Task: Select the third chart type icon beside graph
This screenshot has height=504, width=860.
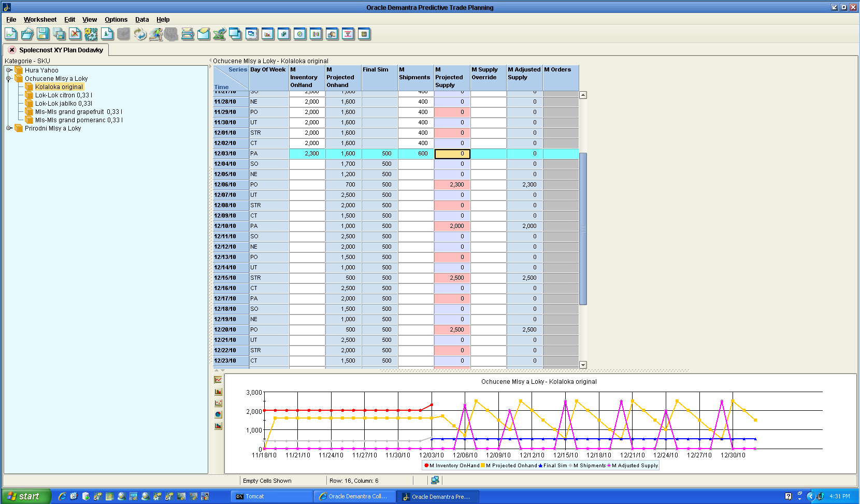Action: point(218,403)
